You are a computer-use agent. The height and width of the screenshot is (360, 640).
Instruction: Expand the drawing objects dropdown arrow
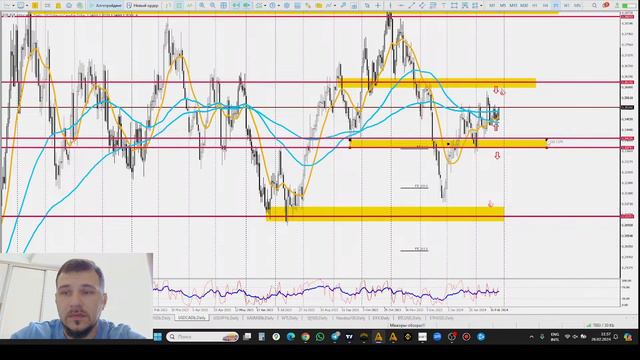coord(481,6)
